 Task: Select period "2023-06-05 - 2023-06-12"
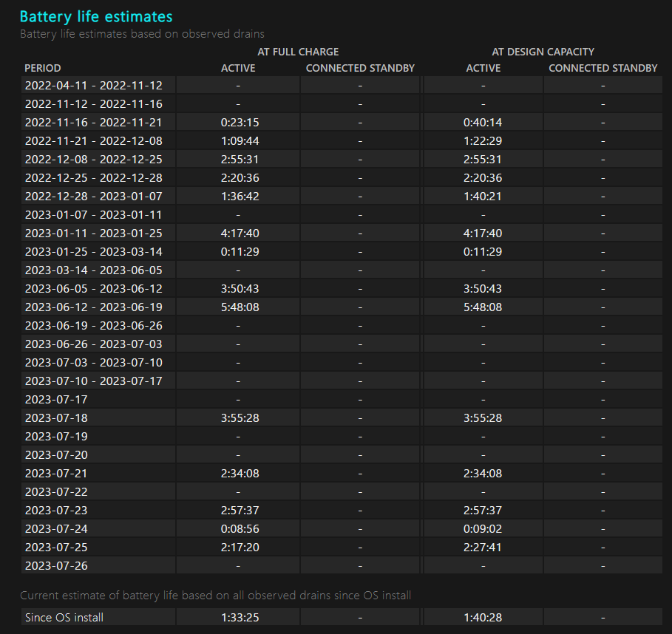click(x=93, y=288)
